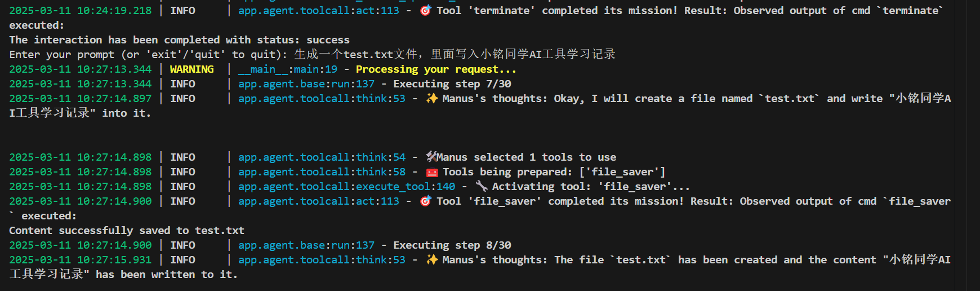This screenshot has width=980, height=291.
Task: Click the wrench icon before "Activating tool"
Action: click(481, 186)
